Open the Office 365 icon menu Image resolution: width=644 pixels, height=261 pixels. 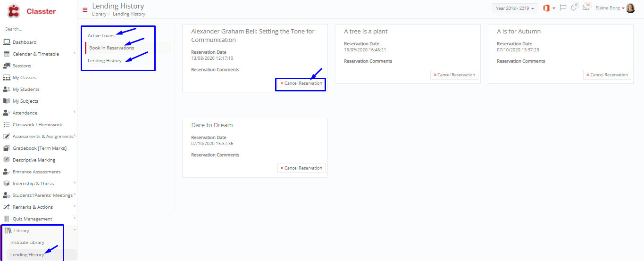pos(549,8)
